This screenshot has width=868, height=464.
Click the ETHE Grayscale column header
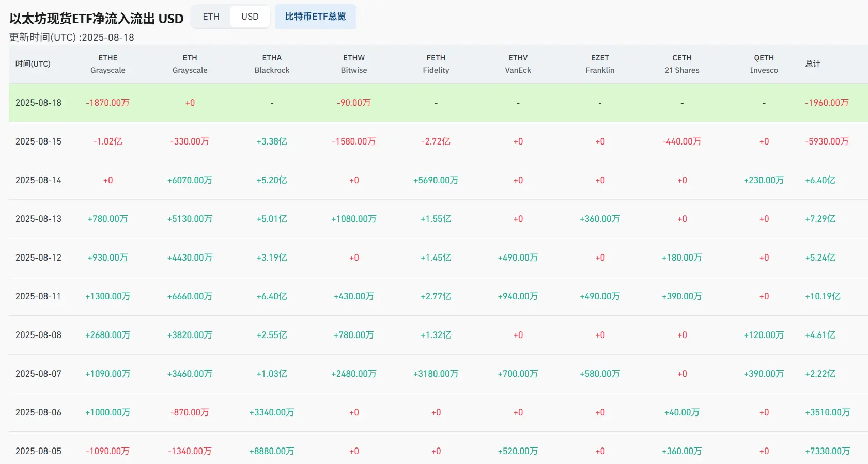coord(108,64)
